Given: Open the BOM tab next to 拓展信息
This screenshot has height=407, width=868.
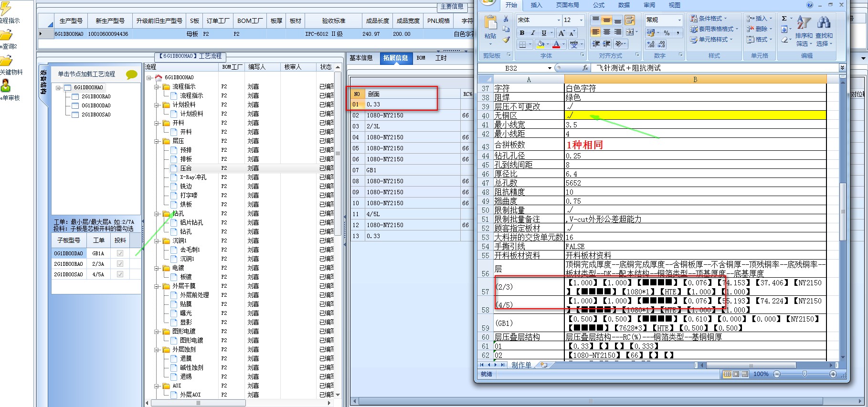Looking at the screenshot, I should (421, 58).
